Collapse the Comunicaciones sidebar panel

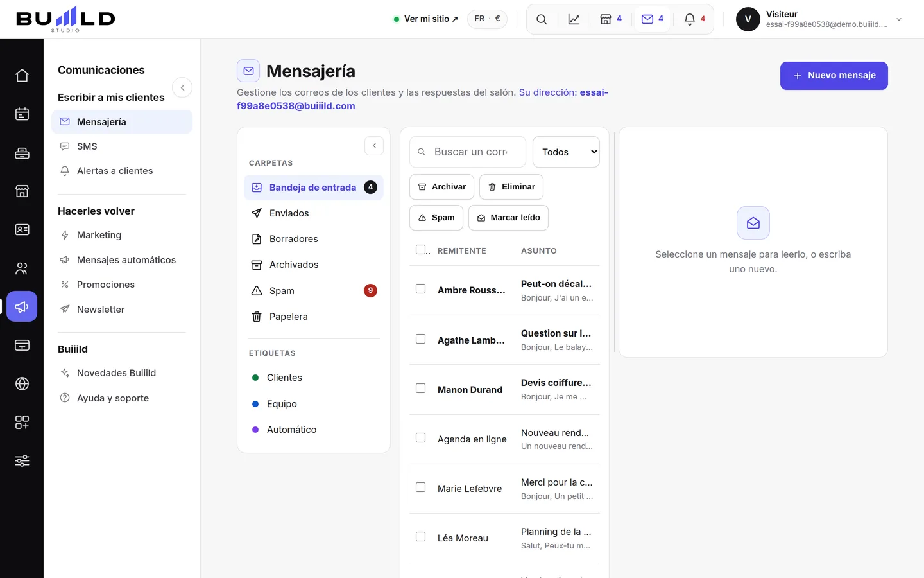click(x=182, y=87)
